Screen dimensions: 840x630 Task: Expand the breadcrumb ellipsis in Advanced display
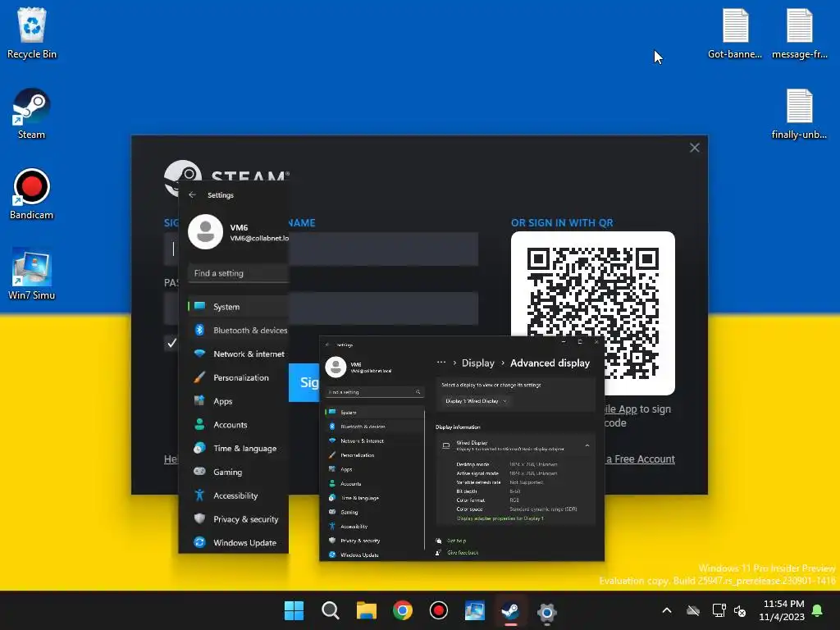[x=441, y=363]
